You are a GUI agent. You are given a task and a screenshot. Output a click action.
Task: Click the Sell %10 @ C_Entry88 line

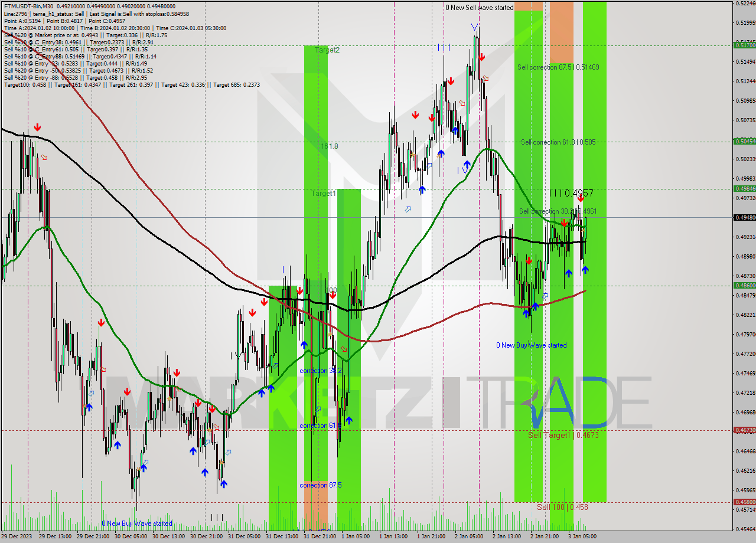pos(80,56)
